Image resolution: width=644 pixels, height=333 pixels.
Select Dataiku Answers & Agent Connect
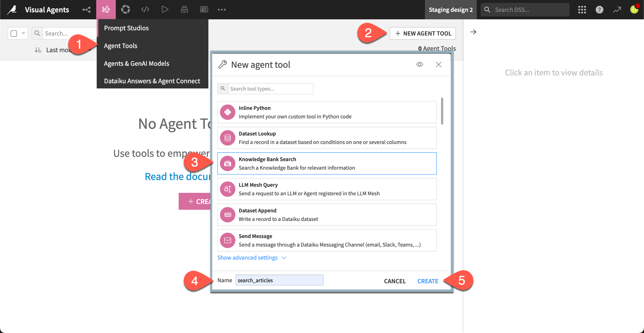152,81
